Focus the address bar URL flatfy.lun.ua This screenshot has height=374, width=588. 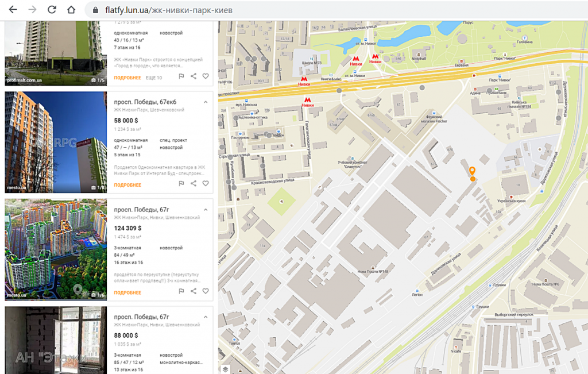pos(169,10)
